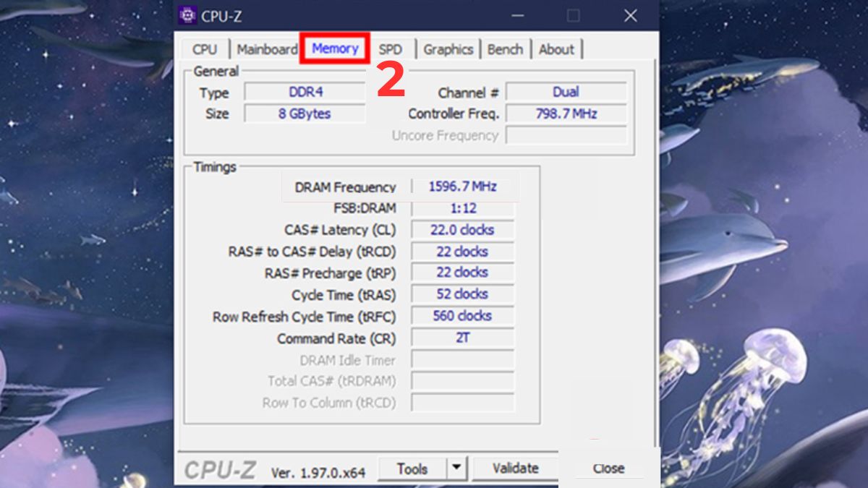Image resolution: width=868 pixels, height=488 pixels.
Task: Click the version text Ver. 1.97.0.x64
Action: (318, 473)
